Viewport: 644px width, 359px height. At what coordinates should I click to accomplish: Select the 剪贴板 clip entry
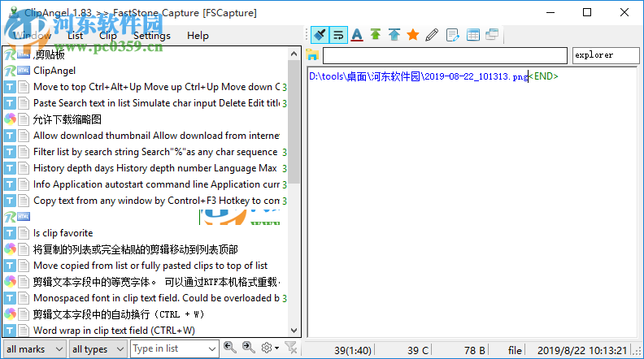pyautogui.click(x=146, y=54)
